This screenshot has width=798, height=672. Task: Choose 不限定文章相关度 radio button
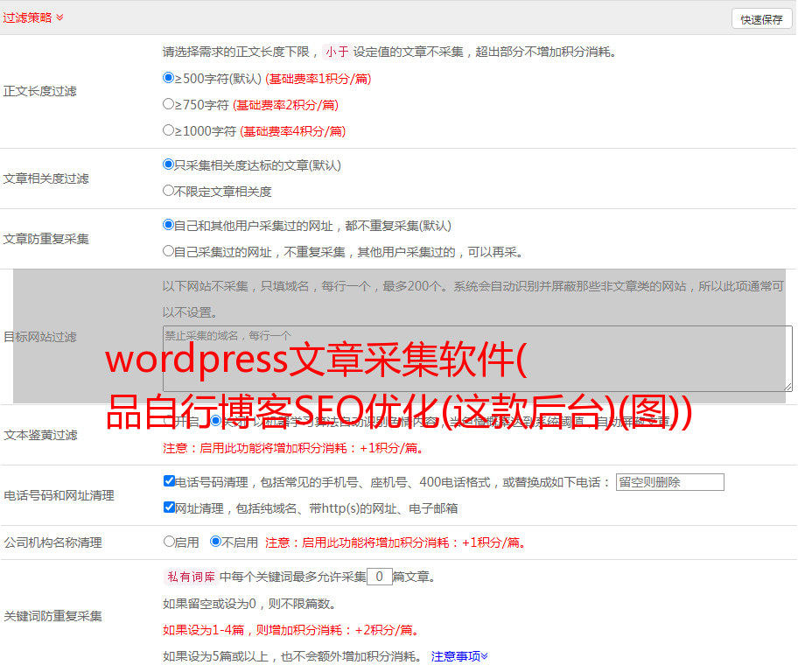(168, 191)
